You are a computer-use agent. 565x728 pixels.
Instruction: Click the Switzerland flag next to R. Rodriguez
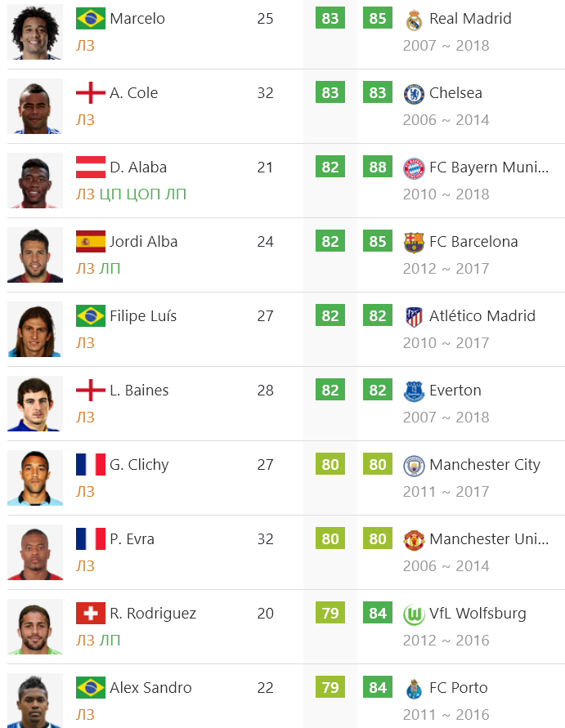91,614
